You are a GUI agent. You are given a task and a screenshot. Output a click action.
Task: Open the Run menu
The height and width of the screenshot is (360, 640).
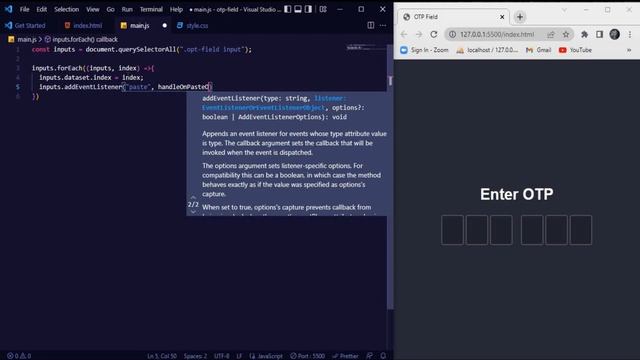coord(127,9)
